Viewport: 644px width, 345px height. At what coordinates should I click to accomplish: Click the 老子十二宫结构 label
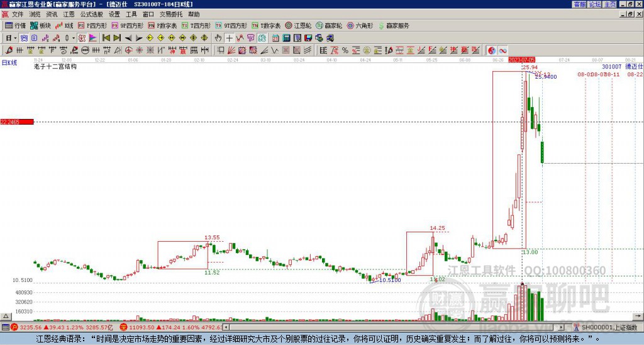55,66
